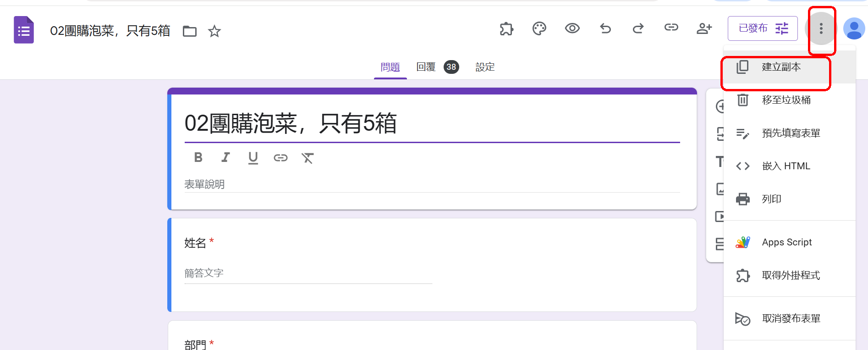Open the move to folder icon
The width and height of the screenshot is (868, 350).
coord(189,31)
